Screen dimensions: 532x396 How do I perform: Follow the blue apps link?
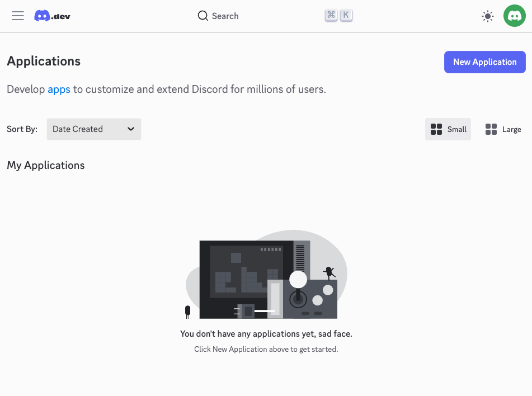(x=59, y=89)
